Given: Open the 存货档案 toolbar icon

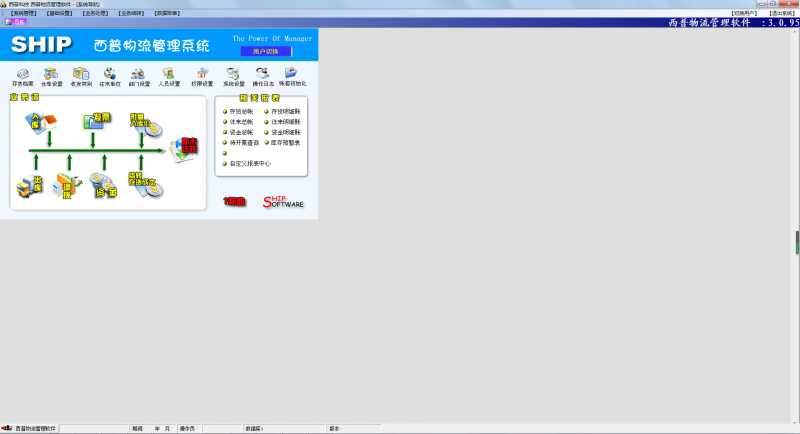Looking at the screenshot, I should point(21,75).
